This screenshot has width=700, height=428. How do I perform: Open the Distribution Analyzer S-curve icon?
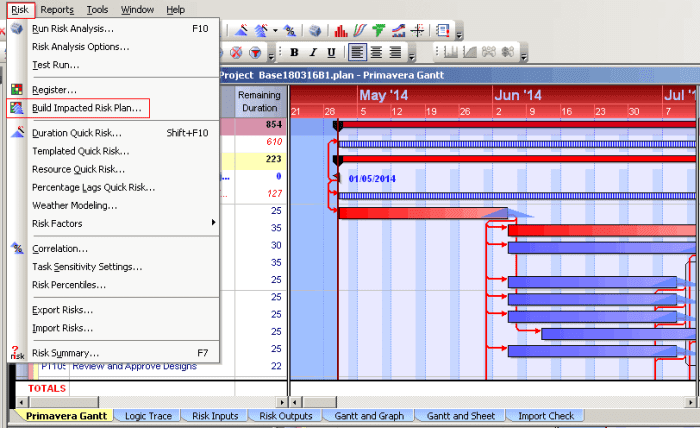360,30
